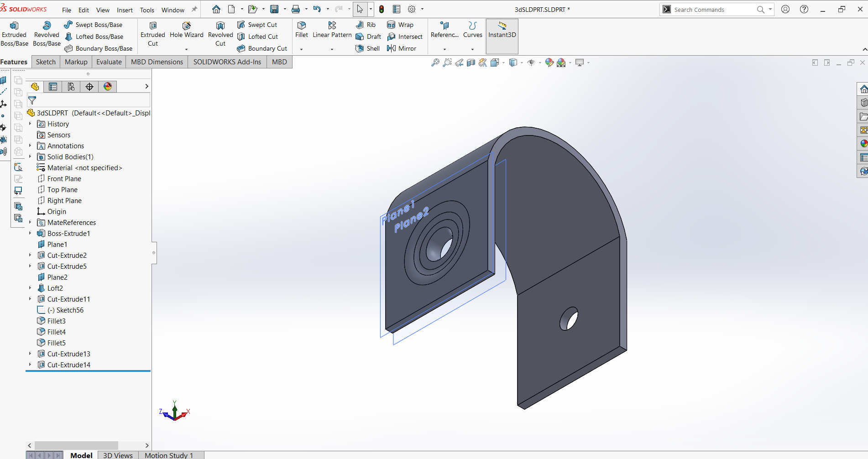Click the Zoom to Fit view icon

435,63
